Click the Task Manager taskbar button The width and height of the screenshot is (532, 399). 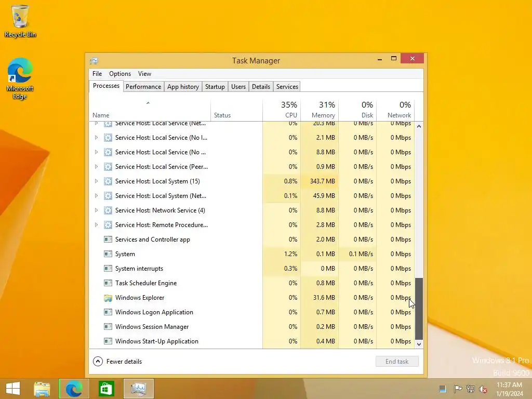click(138, 389)
